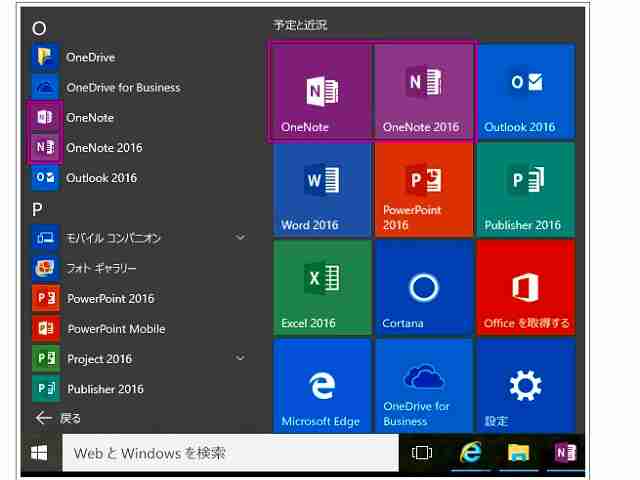Image resolution: width=640 pixels, height=480 pixels.
Task: Launch Internet Explorer from the taskbar
Action: 470,452
